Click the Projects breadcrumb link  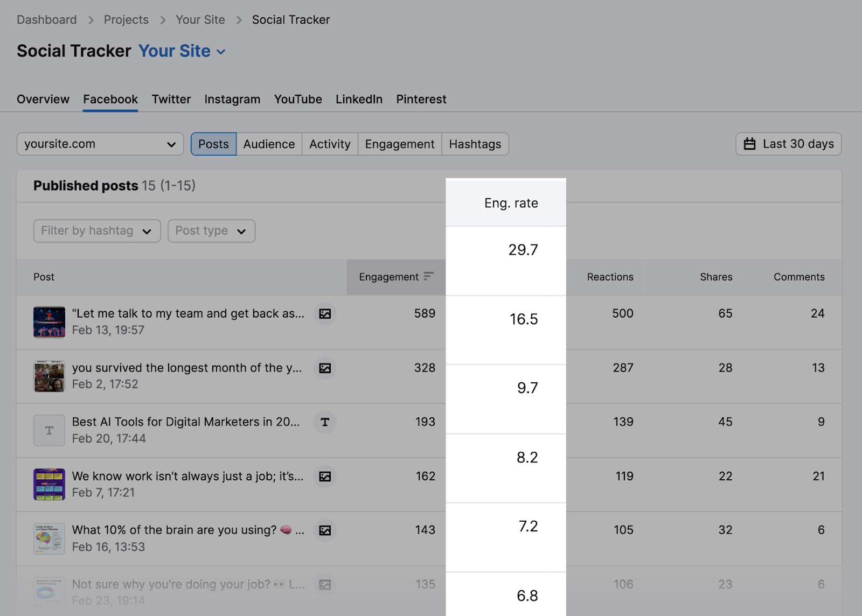[x=126, y=19]
